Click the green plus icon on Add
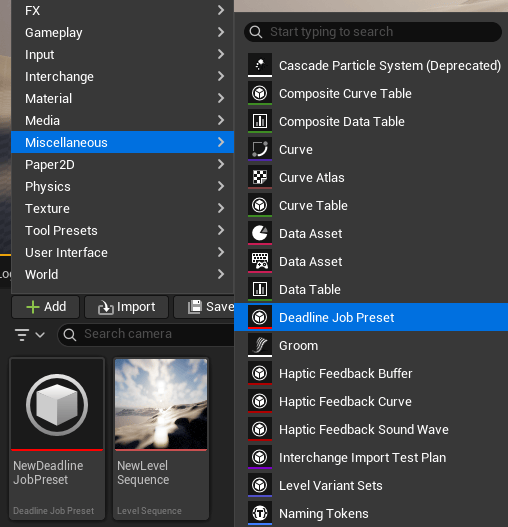Image resolution: width=508 pixels, height=527 pixels. point(33,307)
